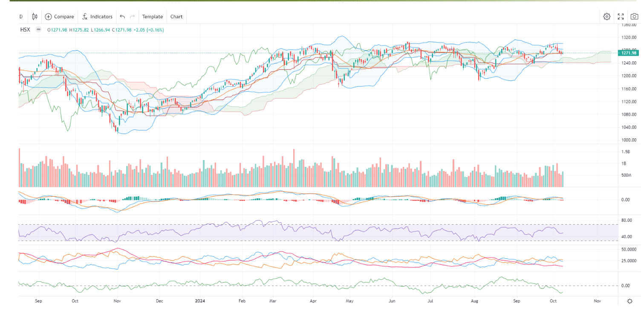The image size is (644, 312).
Task: Click the 1200.00 price scale level
Action: click(629, 76)
